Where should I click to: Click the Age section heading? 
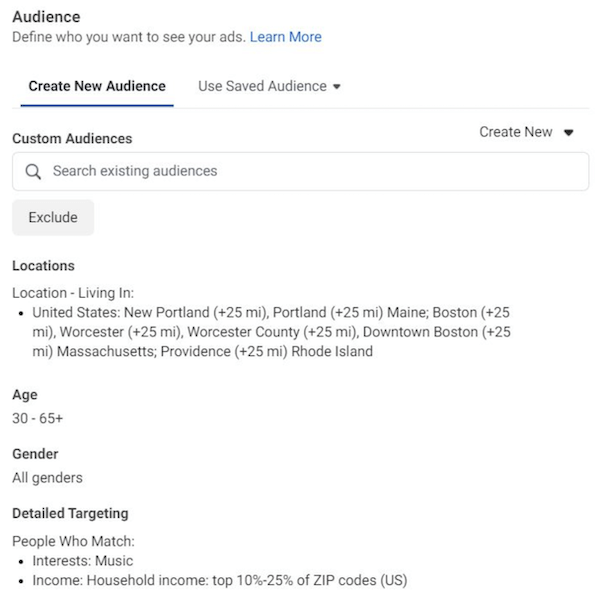tap(25, 395)
